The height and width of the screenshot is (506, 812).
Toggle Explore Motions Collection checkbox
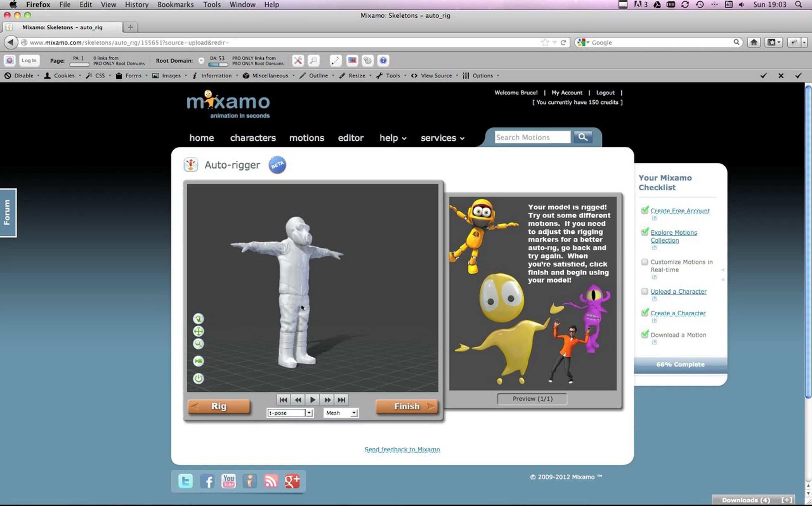[645, 232]
